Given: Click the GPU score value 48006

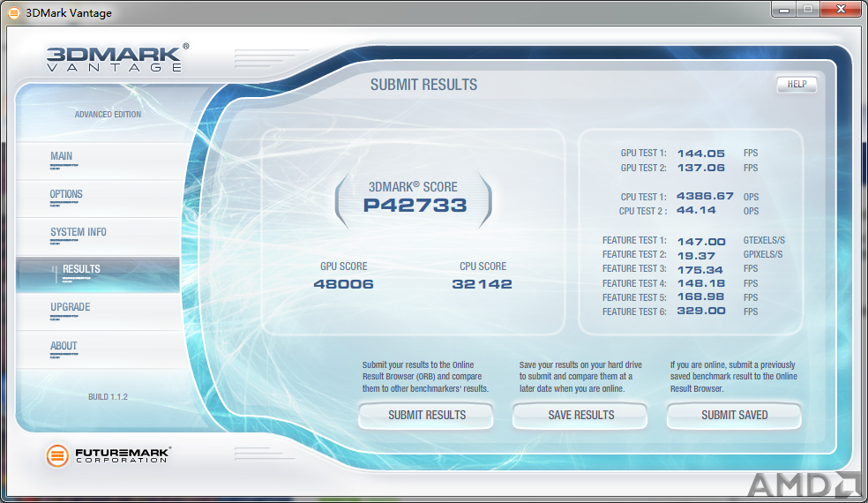Looking at the screenshot, I should click(343, 284).
